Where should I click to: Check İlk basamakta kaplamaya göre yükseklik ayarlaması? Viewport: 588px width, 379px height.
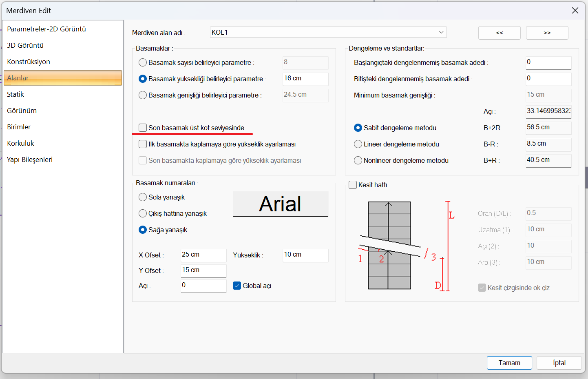[143, 144]
